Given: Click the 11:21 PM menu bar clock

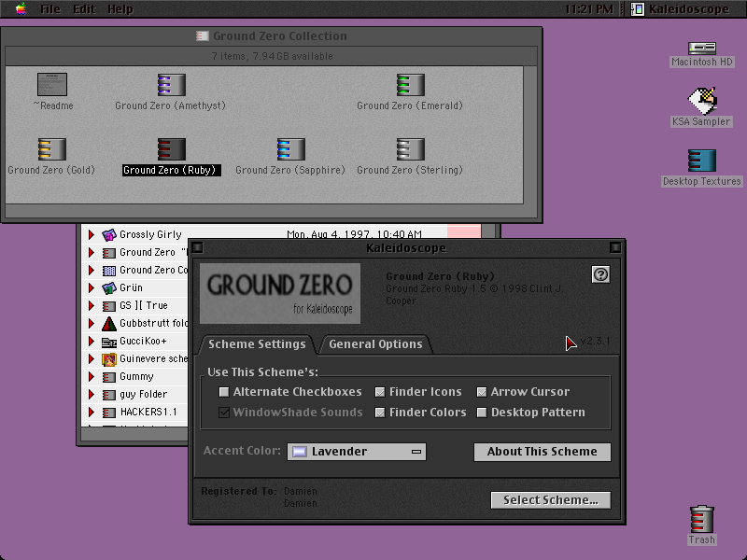Looking at the screenshot, I should tap(589, 9).
